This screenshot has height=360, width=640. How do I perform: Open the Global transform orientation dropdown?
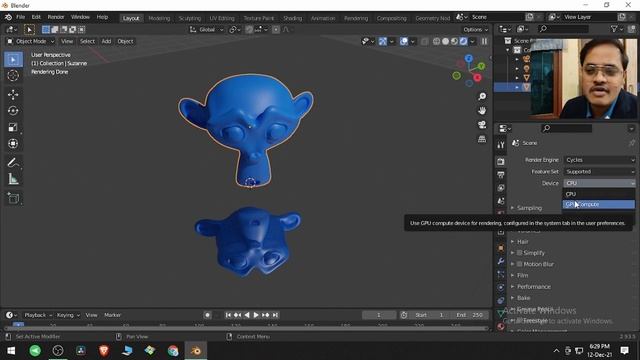(207, 29)
